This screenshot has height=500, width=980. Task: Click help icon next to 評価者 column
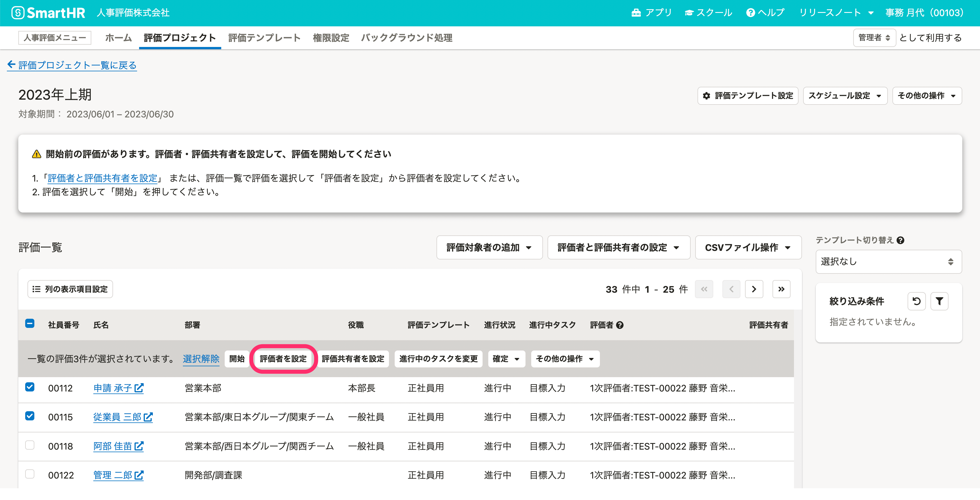[620, 325]
